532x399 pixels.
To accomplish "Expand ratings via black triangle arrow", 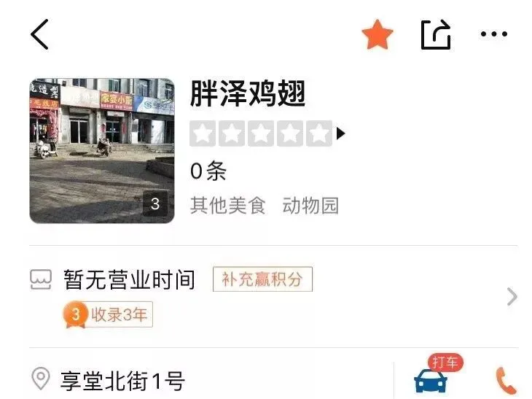I will click(340, 133).
